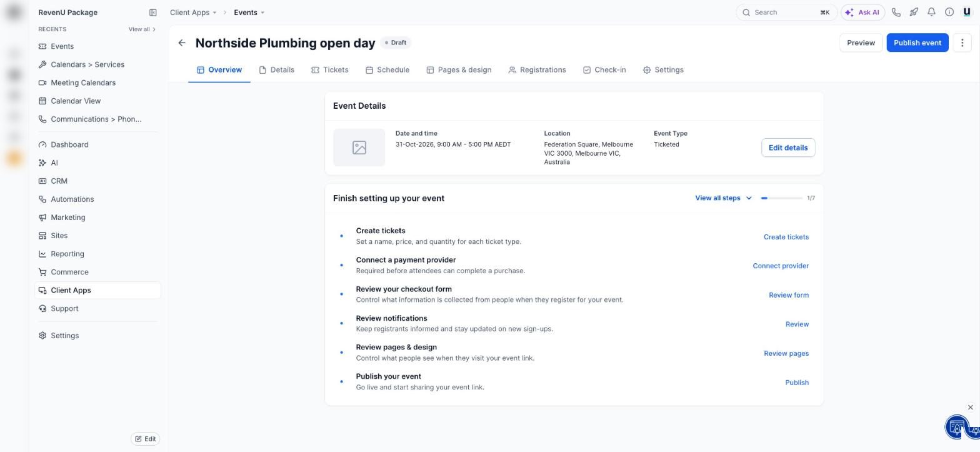The width and height of the screenshot is (980, 452).
Task: Switch to the Tickets tab
Action: [x=329, y=70]
